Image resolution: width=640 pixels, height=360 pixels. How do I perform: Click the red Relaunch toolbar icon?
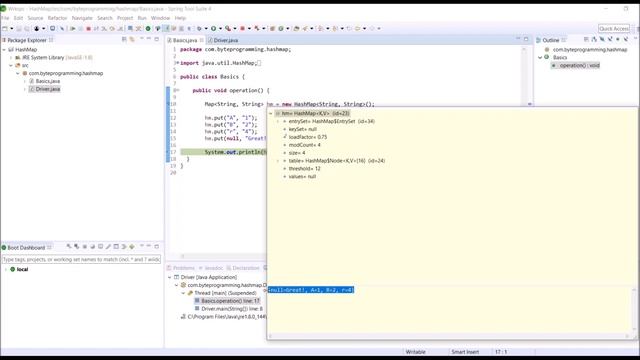pyautogui.click(x=242, y=29)
